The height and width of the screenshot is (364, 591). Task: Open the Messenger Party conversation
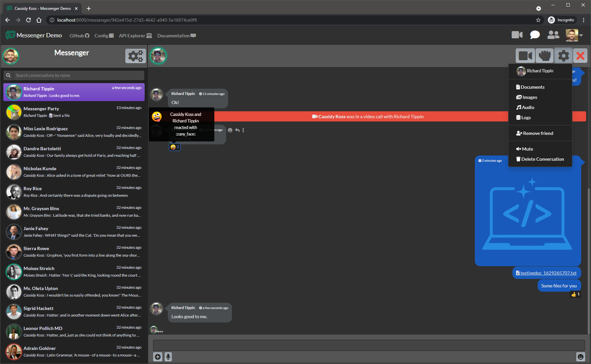click(74, 112)
